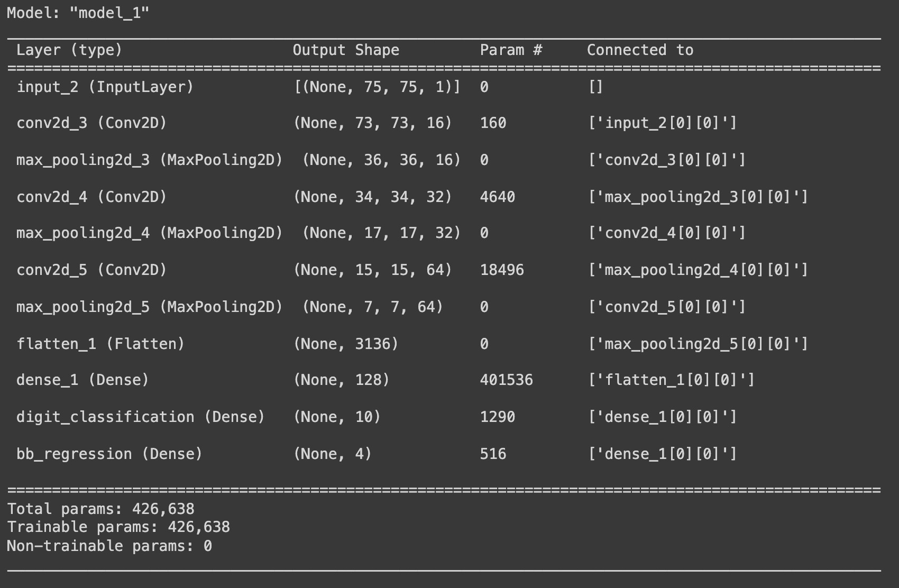Screen dimensions: 899x588
Task: Select the input_2 InputLayer row
Action: click(106, 86)
